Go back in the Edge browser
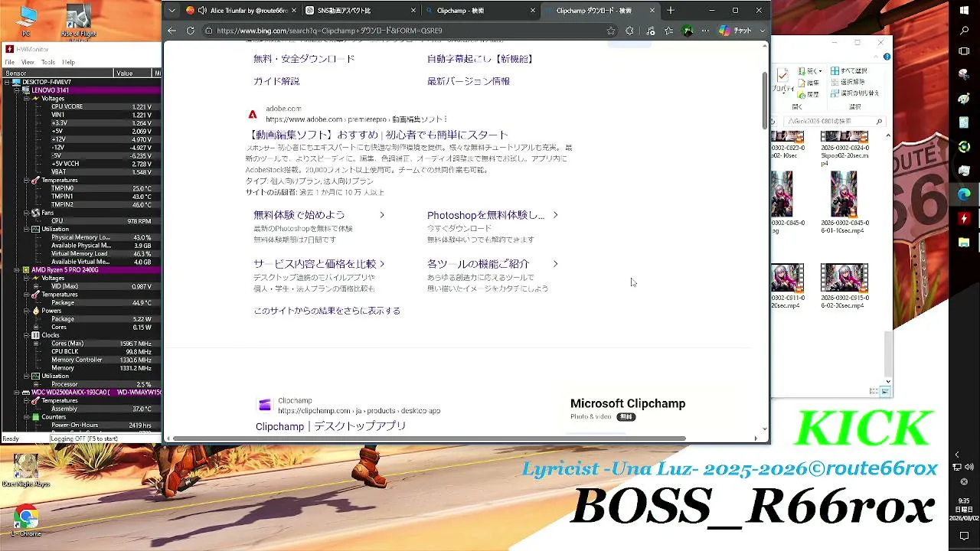Screen dimensions: 980x551 click(171, 31)
